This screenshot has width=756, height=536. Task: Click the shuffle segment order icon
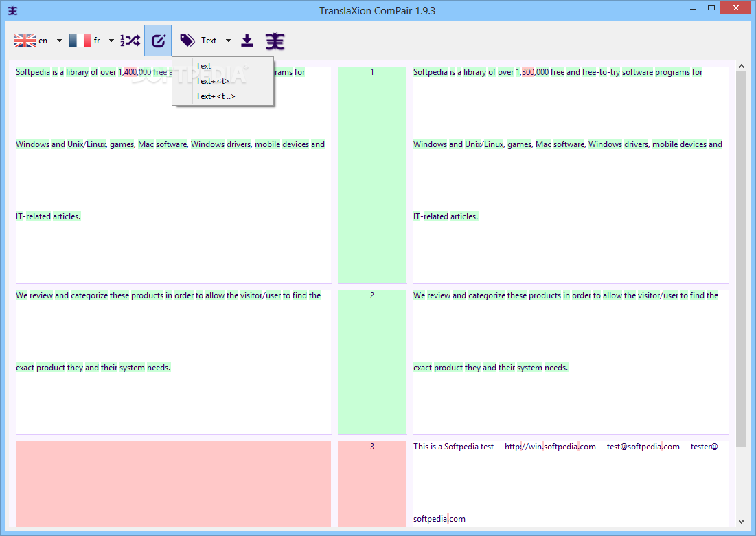pyautogui.click(x=130, y=41)
